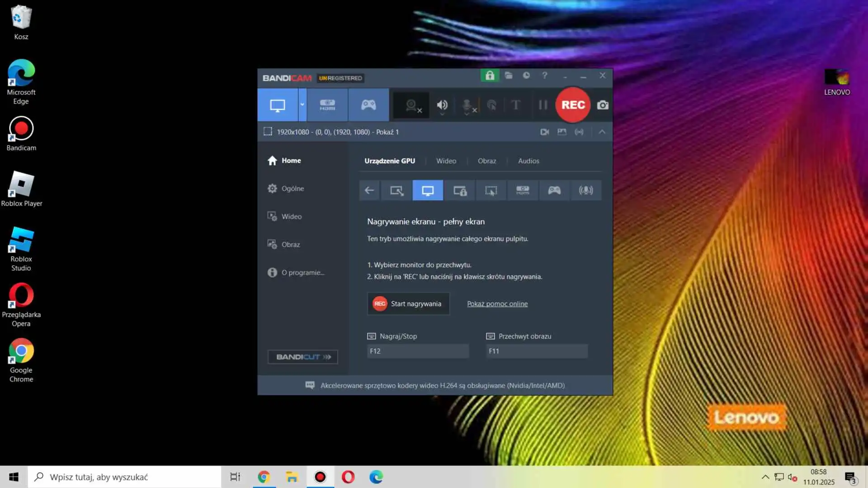Select the around-mouse recording mode icon
Viewport: 868px width, 488px height.
[491, 191]
